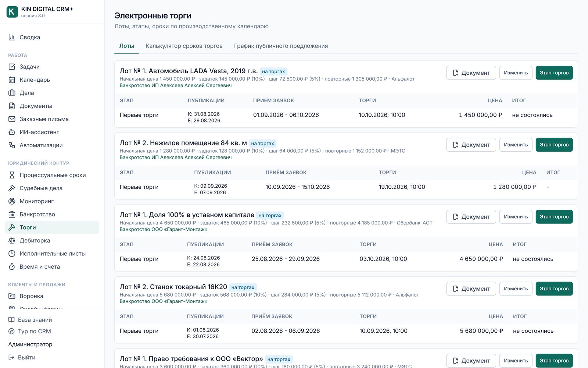
Task: Click Этап торгов for Нежилое помещение lot
Action: 554,145
